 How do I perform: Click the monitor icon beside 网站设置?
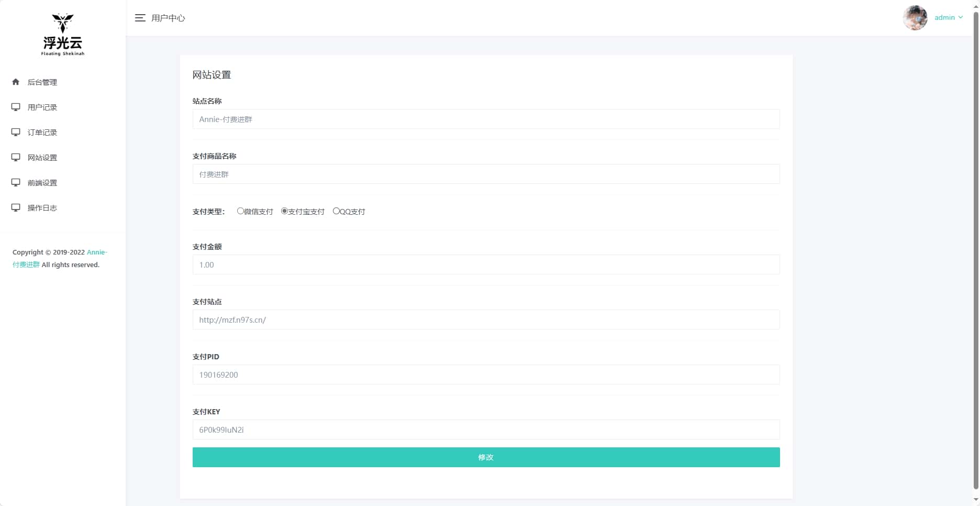(x=16, y=157)
